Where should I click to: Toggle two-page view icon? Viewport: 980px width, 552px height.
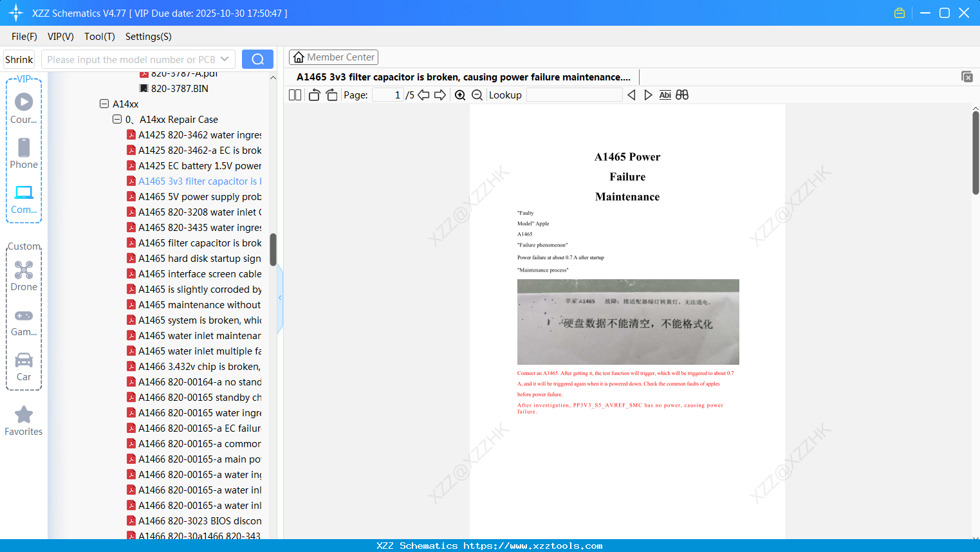tap(295, 95)
